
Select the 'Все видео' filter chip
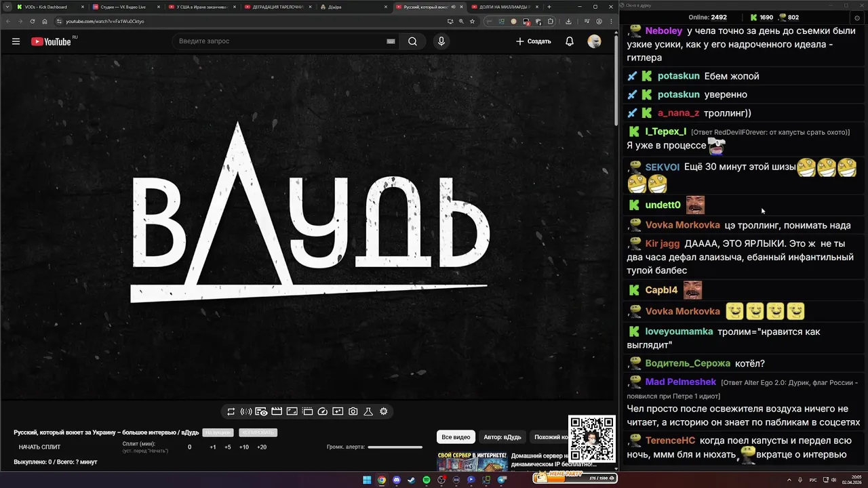456,437
